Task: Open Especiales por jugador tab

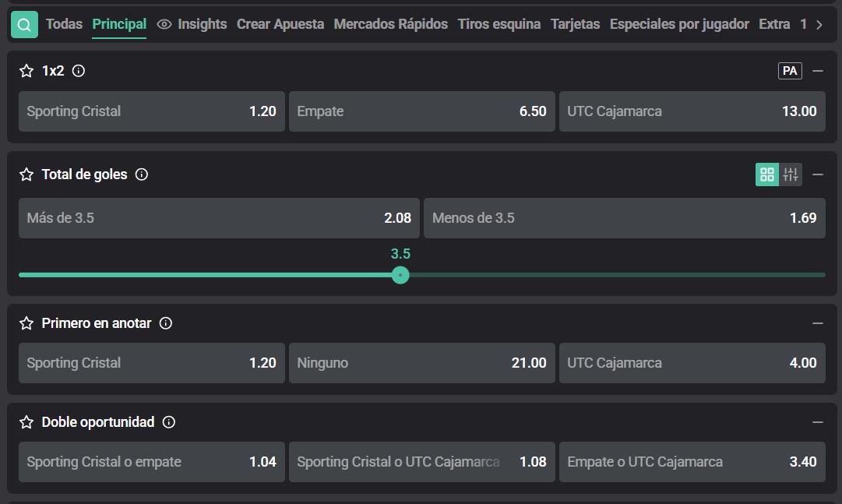Action: [679, 24]
